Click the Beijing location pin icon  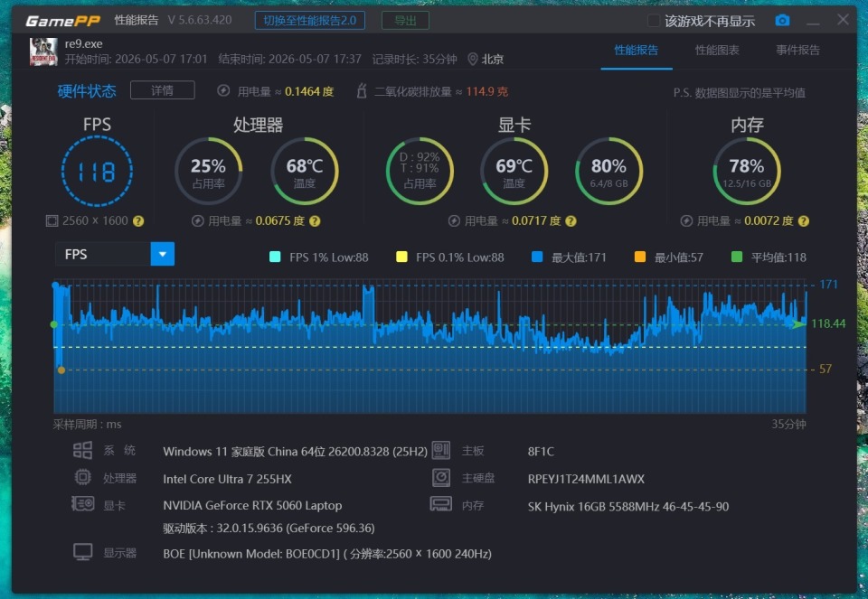coord(472,60)
